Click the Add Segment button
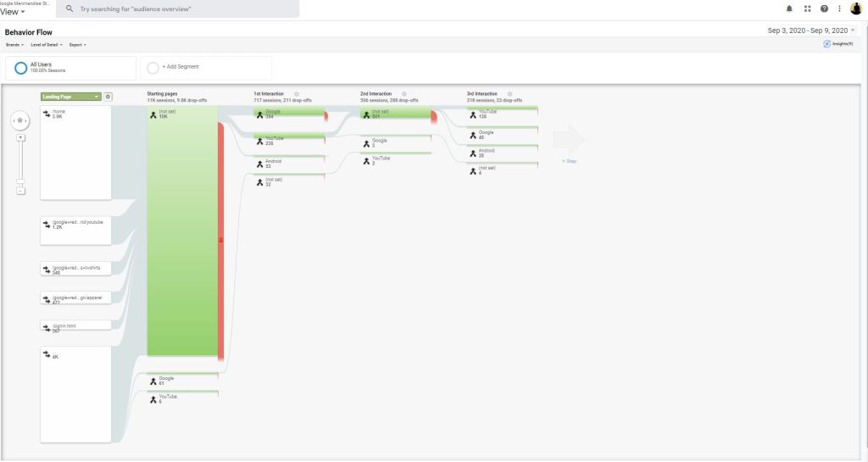Viewport: 868px width, 462px height. pos(179,67)
